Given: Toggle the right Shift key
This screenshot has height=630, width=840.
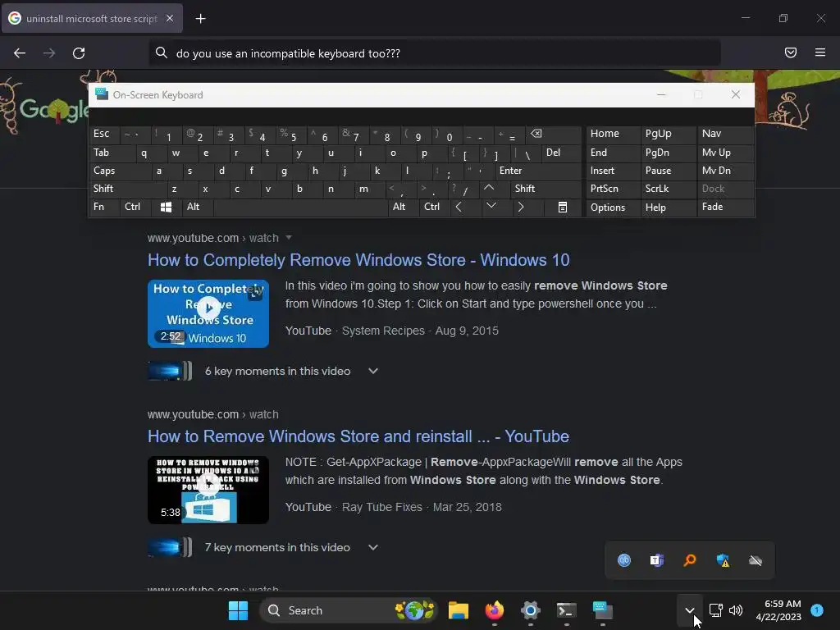Looking at the screenshot, I should [x=546, y=189].
